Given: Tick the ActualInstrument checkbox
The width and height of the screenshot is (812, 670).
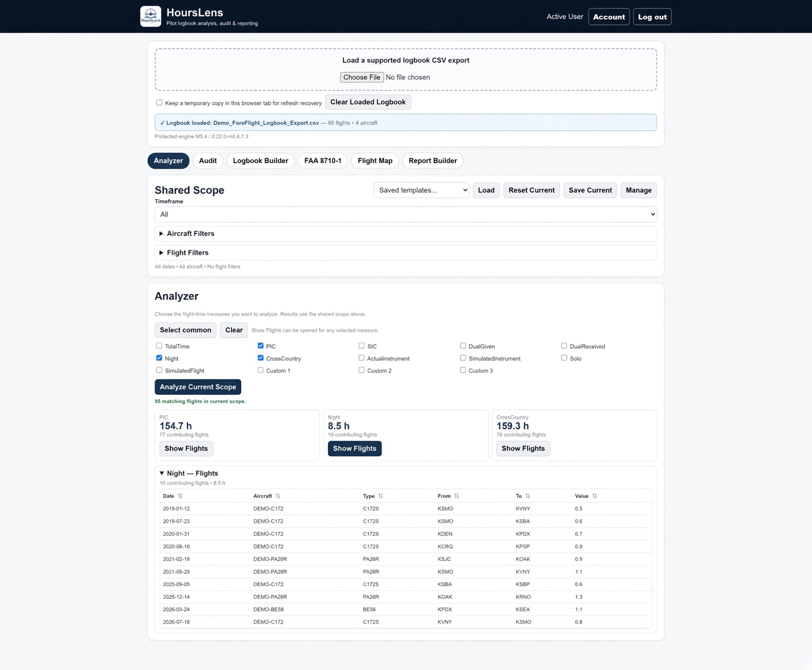Looking at the screenshot, I should click(x=362, y=358).
